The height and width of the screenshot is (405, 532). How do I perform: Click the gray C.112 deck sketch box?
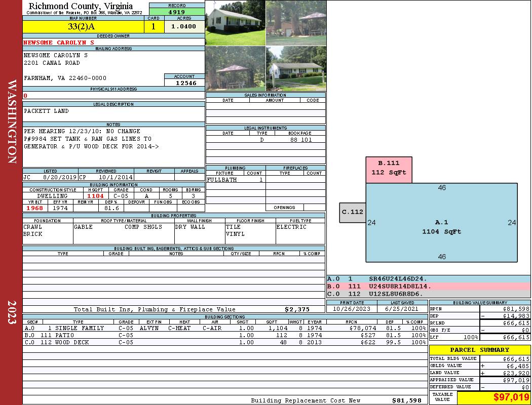(x=352, y=212)
